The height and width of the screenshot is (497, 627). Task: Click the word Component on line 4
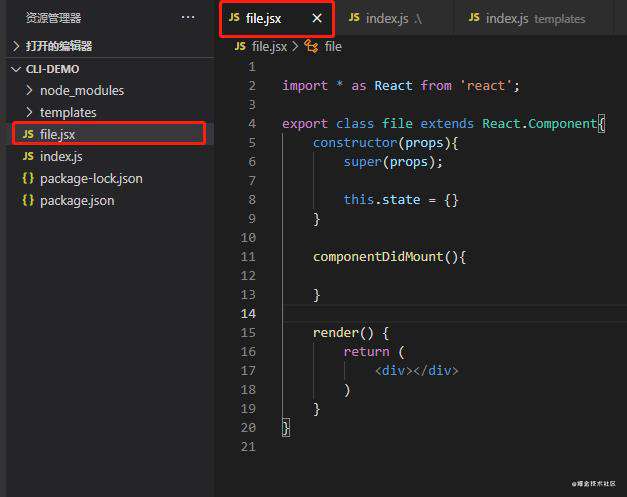562,124
